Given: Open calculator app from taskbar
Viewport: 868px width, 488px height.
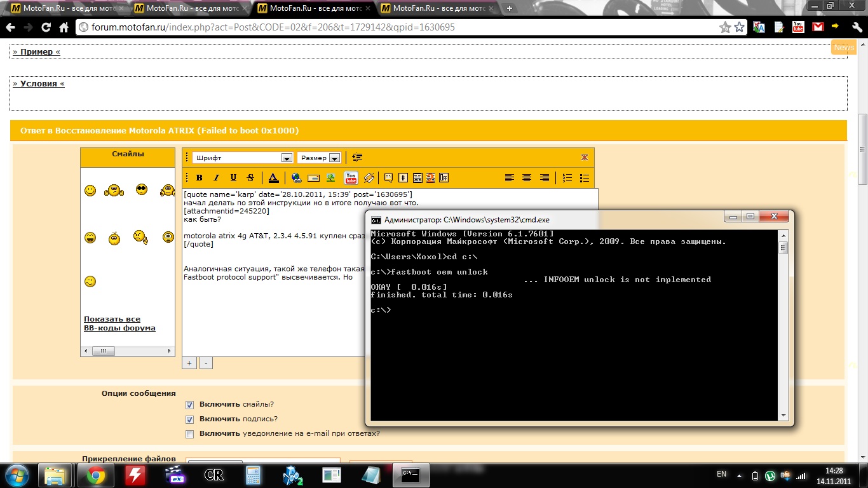Looking at the screenshot, I should [x=254, y=475].
